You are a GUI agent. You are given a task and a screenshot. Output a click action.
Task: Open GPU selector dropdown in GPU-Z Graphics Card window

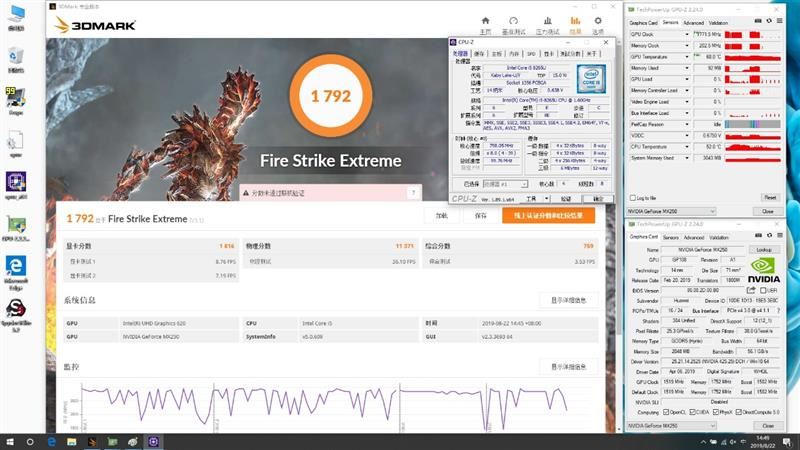[x=672, y=426]
